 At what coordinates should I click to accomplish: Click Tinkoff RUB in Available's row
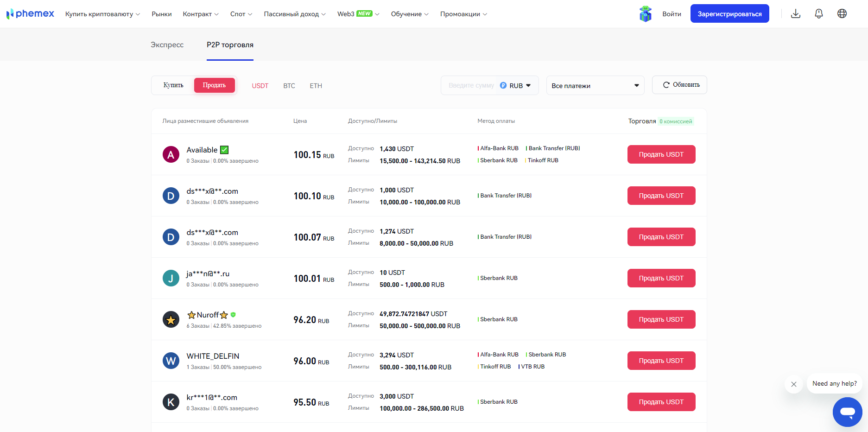pos(542,160)
